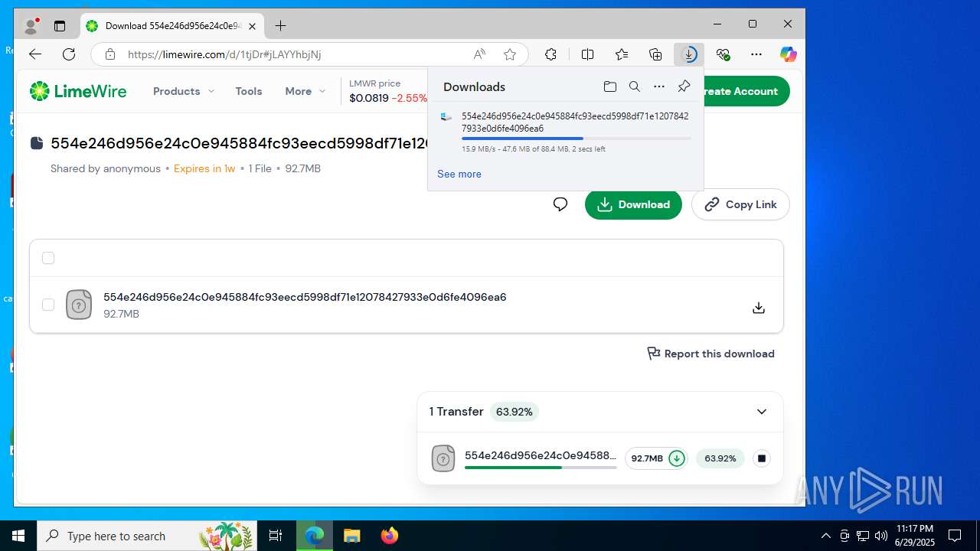Open the comments speech bubble icon
Image resolution: width=980 pixels, height=551 pixels.
560,204
